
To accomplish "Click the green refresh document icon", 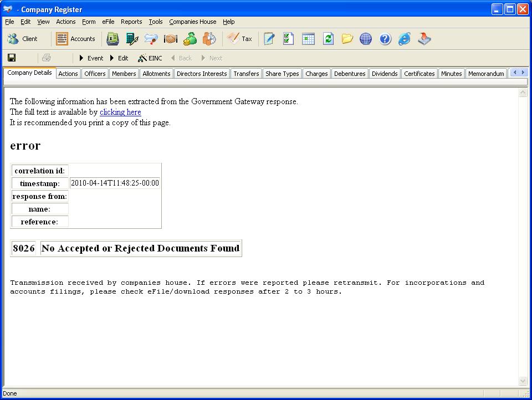I will point(328,39).
